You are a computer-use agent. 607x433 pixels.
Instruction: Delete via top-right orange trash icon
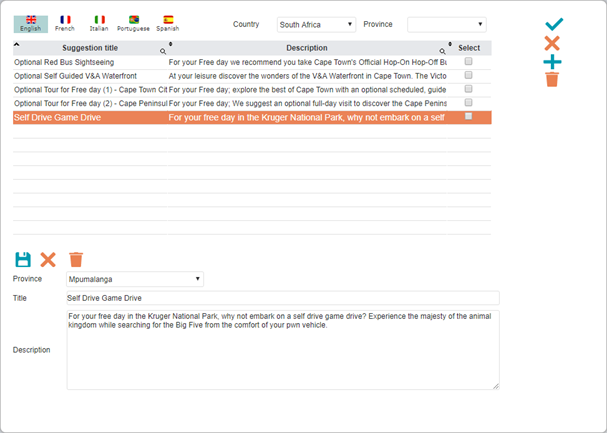click(552, 79)
